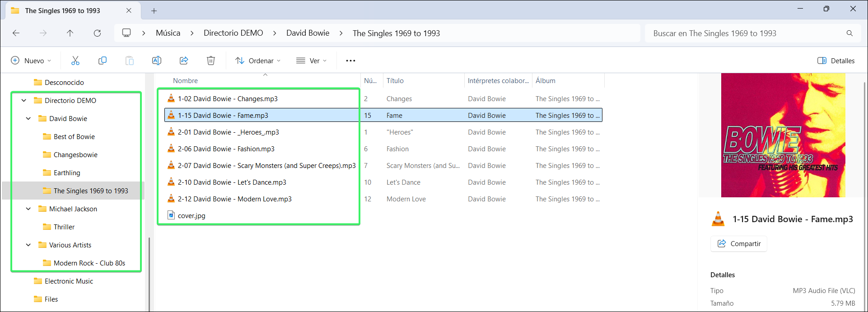Refresh the current folder view
The height and width of the screenshot is (312, 868).
97,33
